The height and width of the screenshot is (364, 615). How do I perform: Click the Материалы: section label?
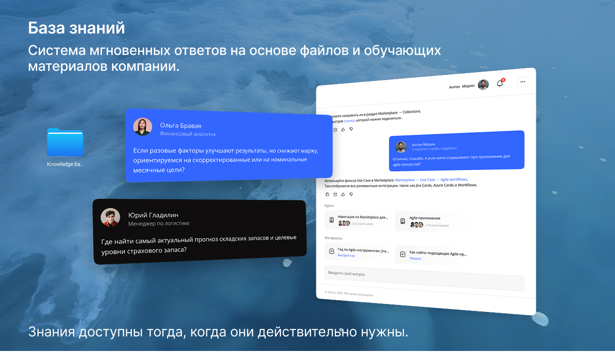click(334, 238)
